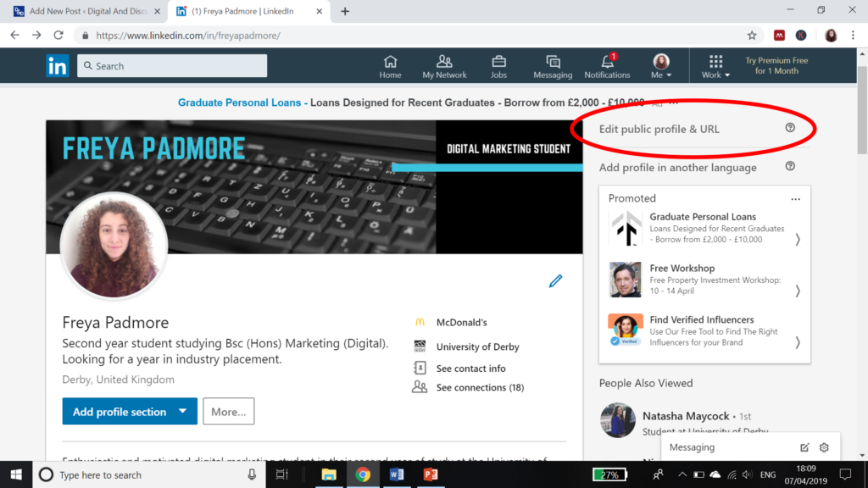Open Messaging from the nav bar
Screen dimensions: 868x488
coord(553,67)
